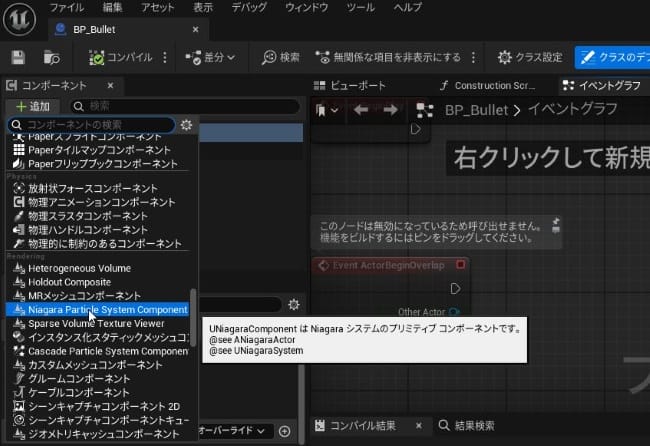650x446 pixels.
Task: Open the アセット menu
Action: 158,7
